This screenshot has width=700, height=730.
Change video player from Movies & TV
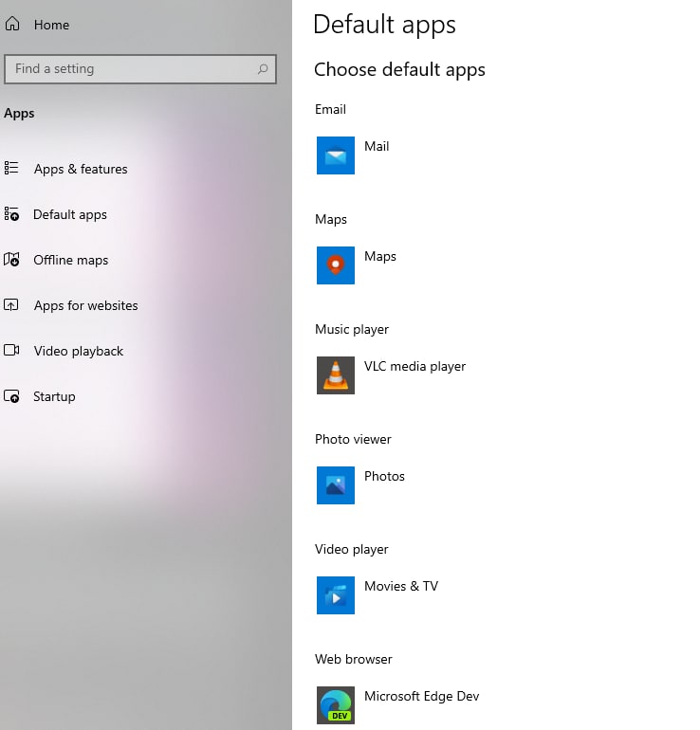click(x=401, y=586)
